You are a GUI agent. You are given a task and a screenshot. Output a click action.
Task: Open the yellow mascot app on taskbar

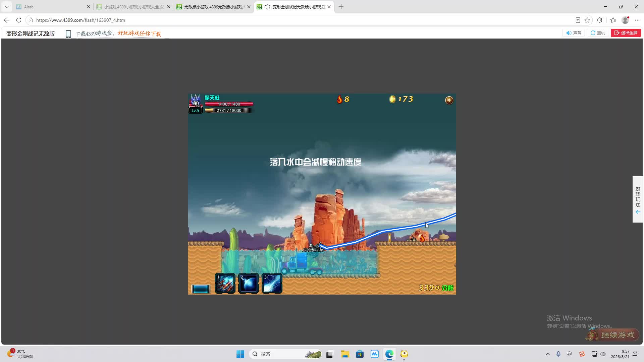[x=404, y=354]
